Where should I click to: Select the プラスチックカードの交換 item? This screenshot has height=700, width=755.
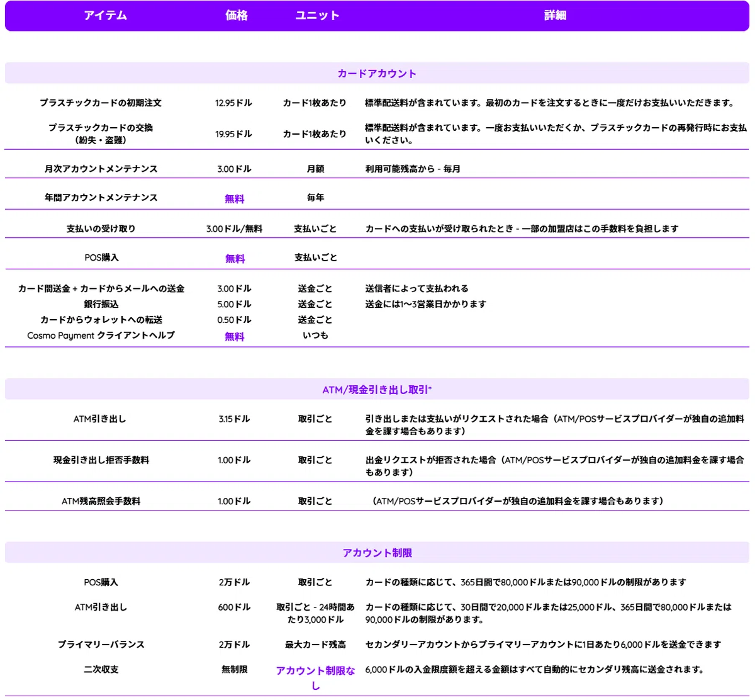pos(101,128)
